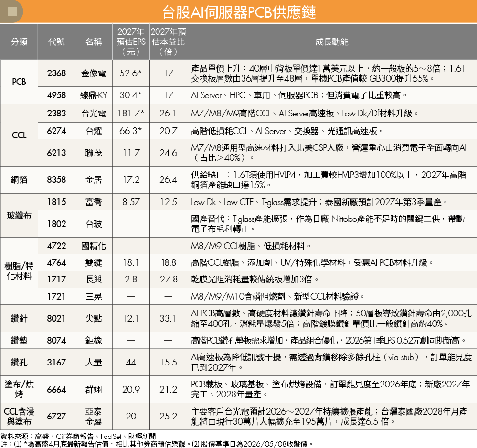The width and height of the screenshot is (477, 448).
Task: Click the 分類 column header
Action: click(x=19, y=42)
